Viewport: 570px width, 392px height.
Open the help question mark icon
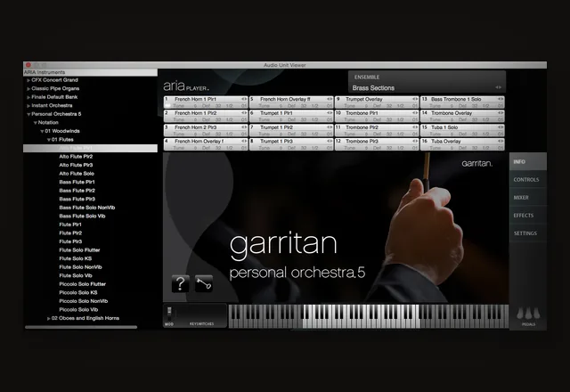(180, 283)
